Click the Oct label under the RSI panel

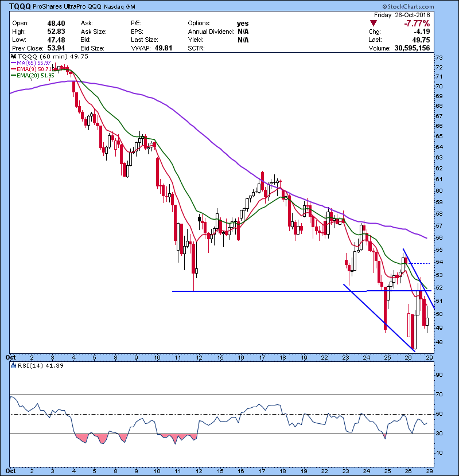[11, 471]
